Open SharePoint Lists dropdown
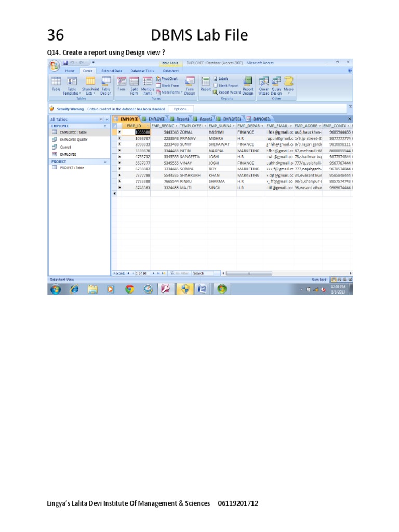This screenshot has height=532, width=399. coord(90,86)
